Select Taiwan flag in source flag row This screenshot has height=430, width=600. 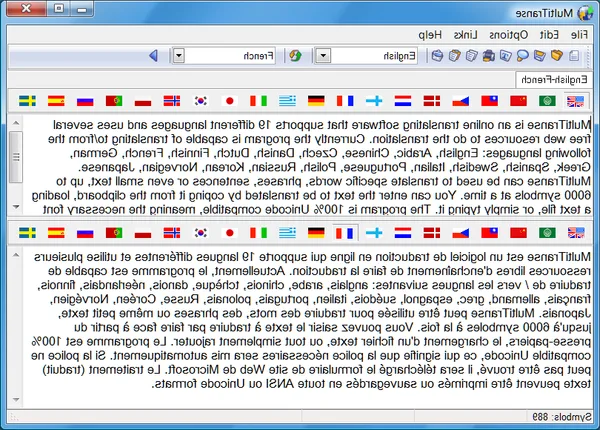[x=489, y=101]
